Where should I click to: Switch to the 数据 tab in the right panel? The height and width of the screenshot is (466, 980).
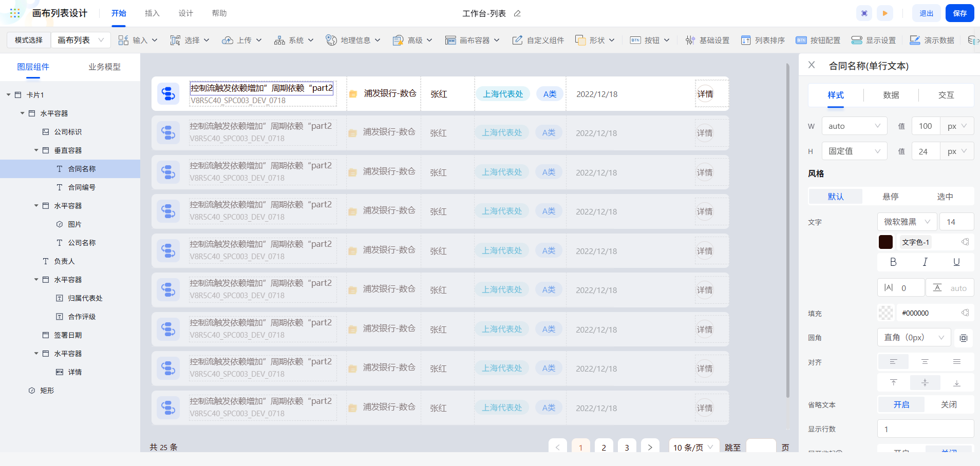890,95
